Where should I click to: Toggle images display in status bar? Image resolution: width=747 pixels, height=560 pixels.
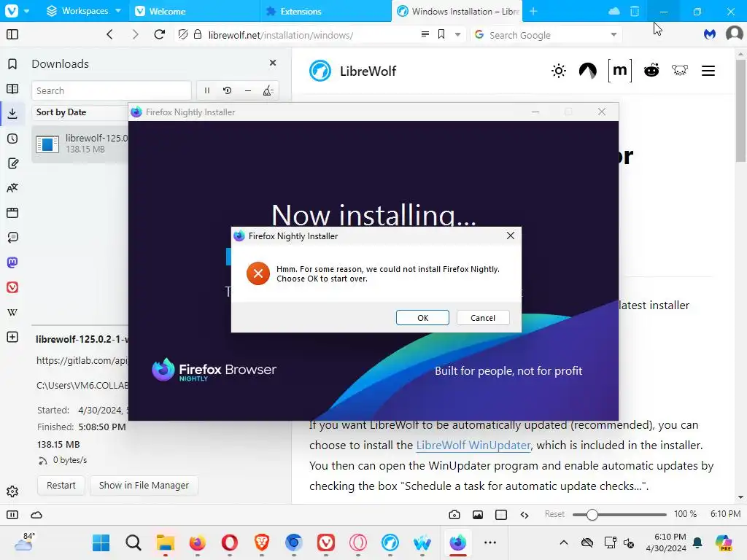(x=477, y=515)
